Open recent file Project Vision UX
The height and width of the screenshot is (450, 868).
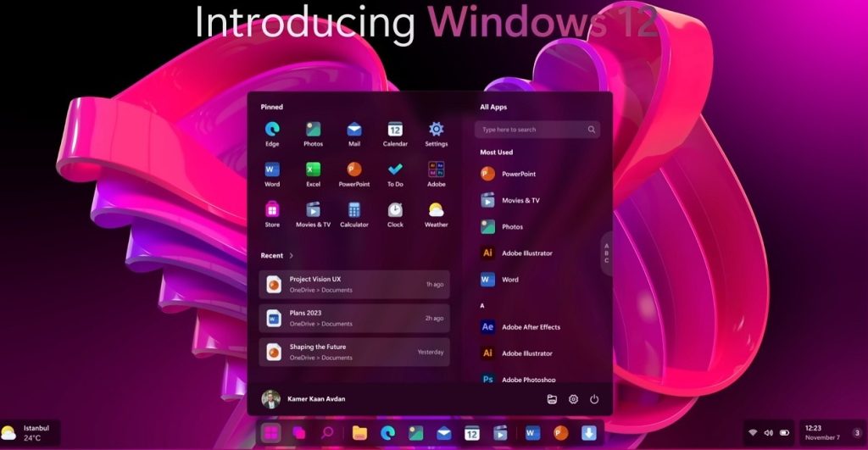[354, 284]
